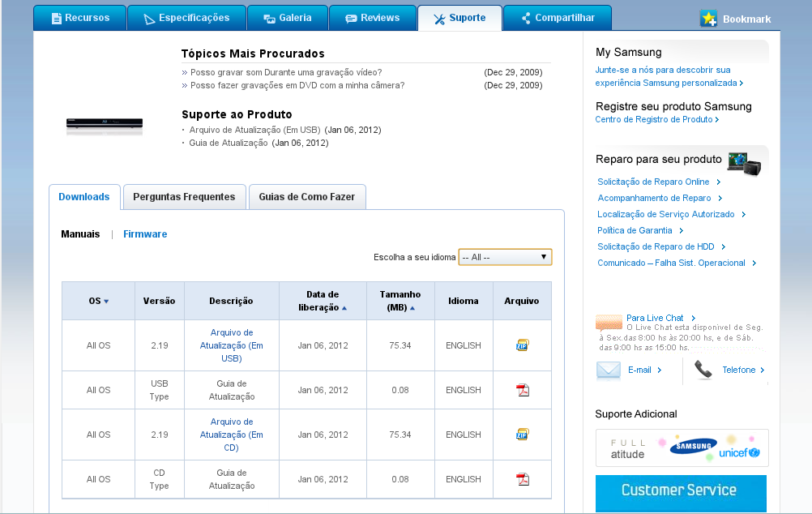
Task: Click the Bookmark star icon
Action: coord(708,19)
